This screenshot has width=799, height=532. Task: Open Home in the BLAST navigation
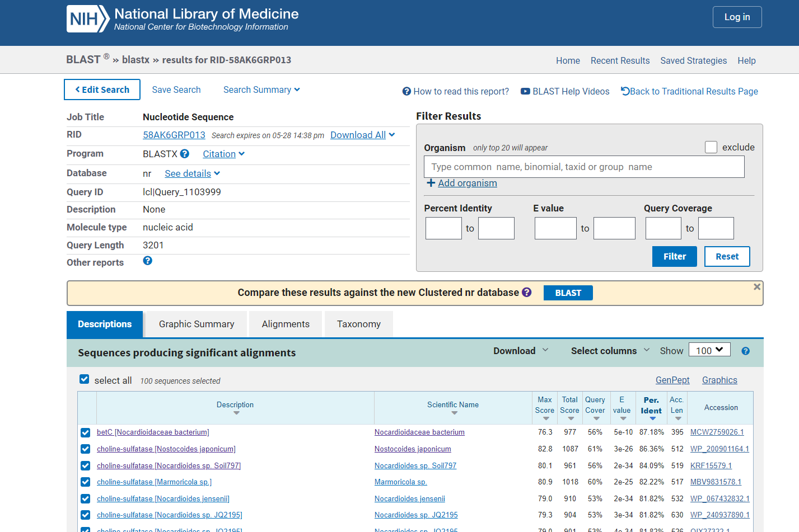(568, 60)
